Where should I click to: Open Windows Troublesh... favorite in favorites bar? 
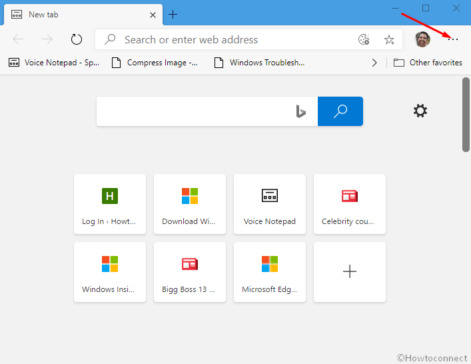coord(259,62)
